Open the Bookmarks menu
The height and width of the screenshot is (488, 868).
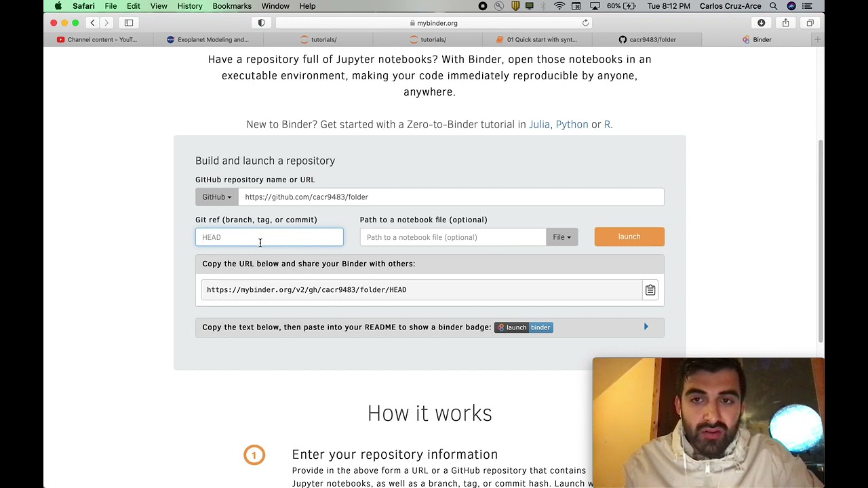[232, 6]
